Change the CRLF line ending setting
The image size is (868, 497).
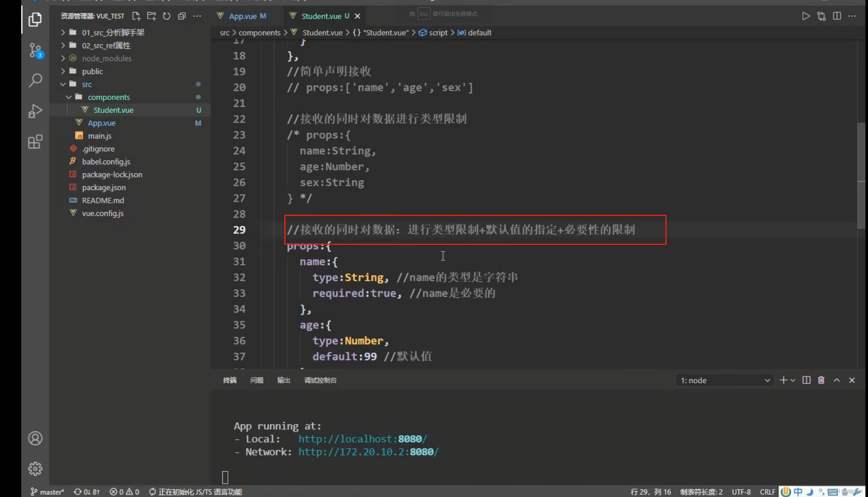point(767,492)
